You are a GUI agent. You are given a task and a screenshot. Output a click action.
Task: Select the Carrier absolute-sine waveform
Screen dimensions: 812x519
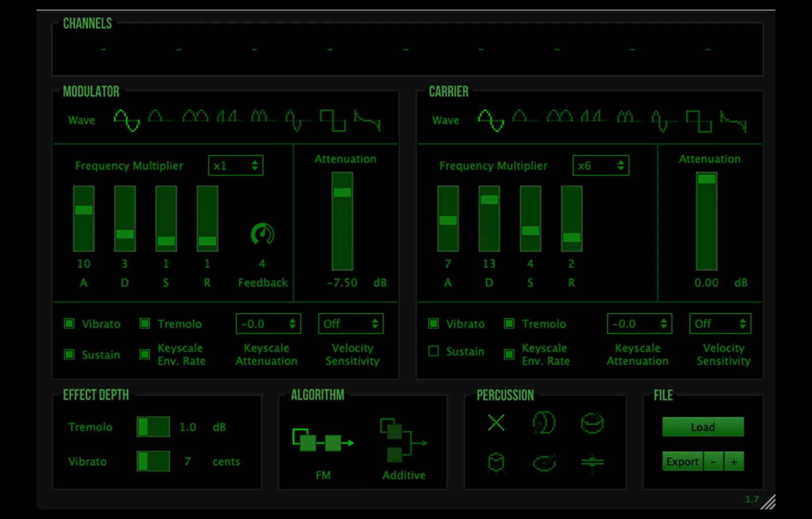click(x=560, y=117)
